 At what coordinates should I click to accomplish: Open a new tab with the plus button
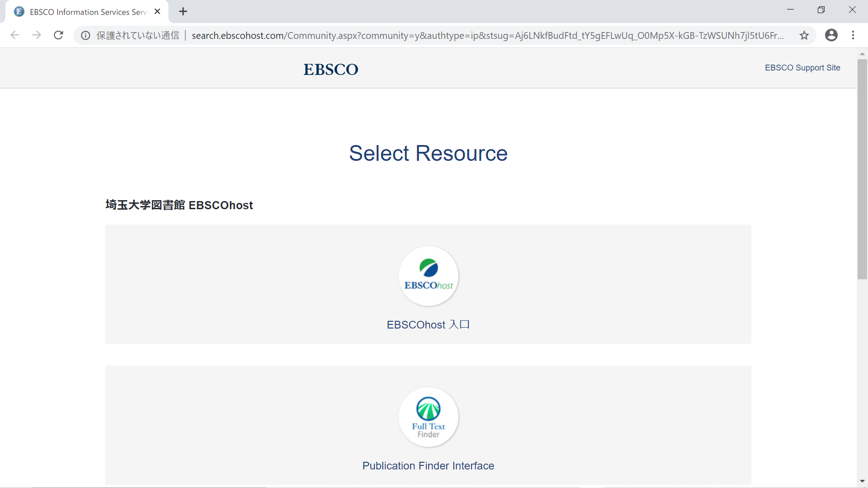183,12
